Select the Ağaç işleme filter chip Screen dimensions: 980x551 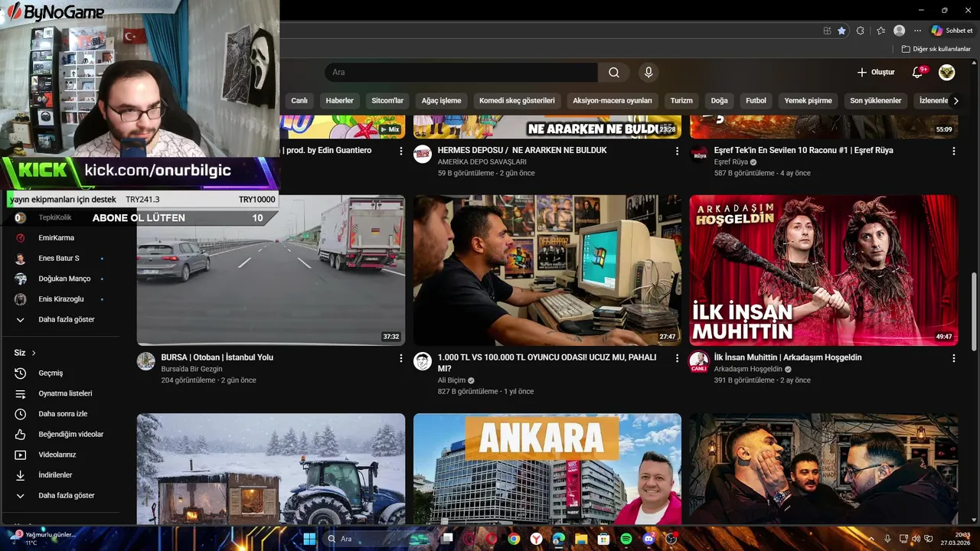[442, 100]
